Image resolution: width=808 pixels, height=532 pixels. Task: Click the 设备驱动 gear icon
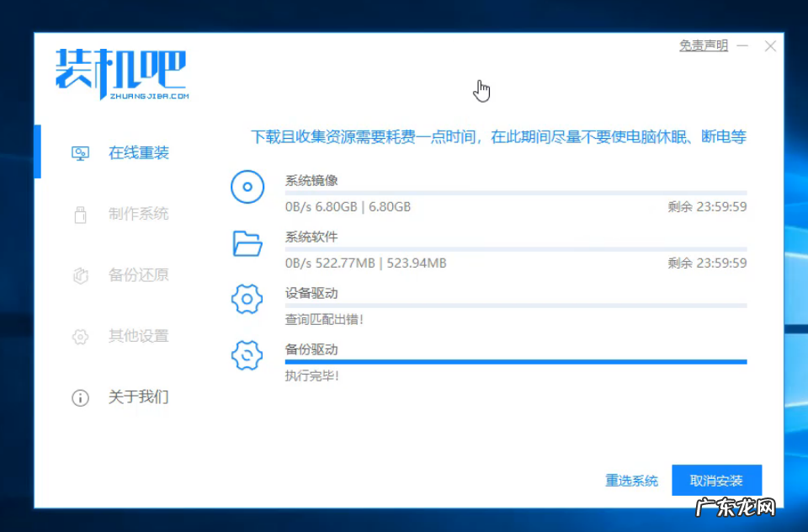pos(246,299)
